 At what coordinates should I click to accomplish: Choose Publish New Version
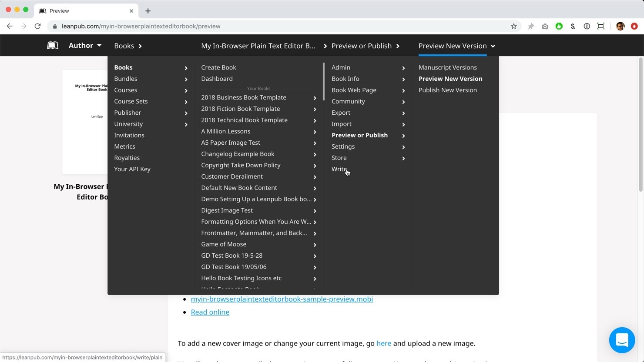(x=447, y=90)
